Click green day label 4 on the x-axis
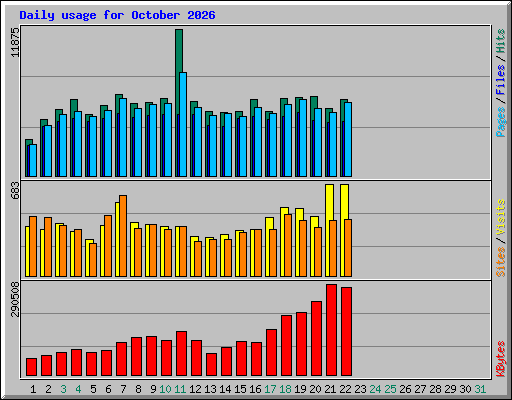Image resolution: width=512 pixels, height=400 pixels. pyautogui.click(x=78, y=389)
